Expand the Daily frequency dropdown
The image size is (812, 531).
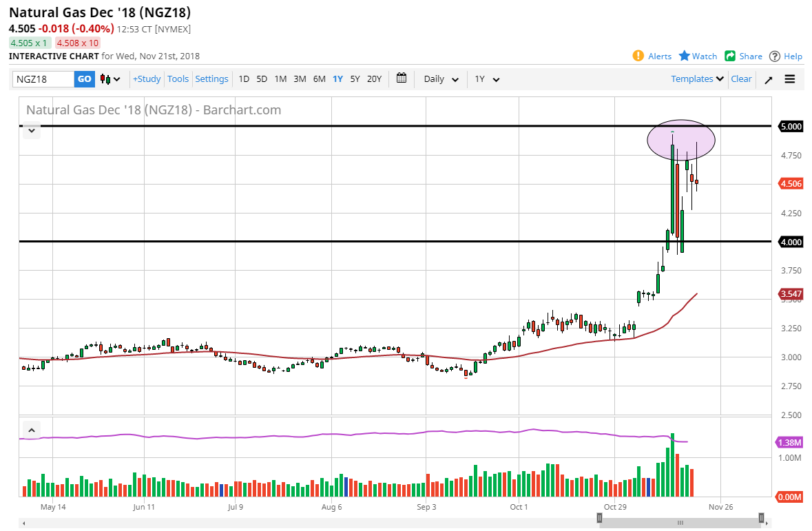441,79
